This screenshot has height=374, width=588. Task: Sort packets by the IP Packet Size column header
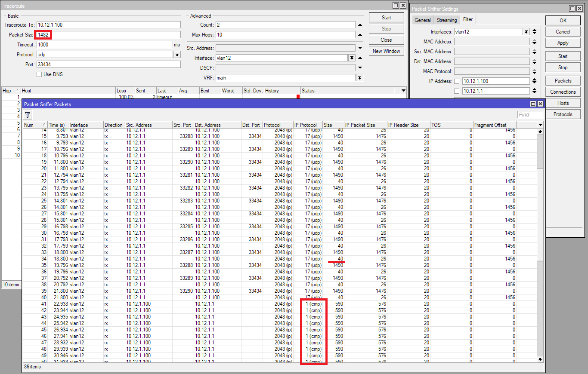[x=365, y=125]
